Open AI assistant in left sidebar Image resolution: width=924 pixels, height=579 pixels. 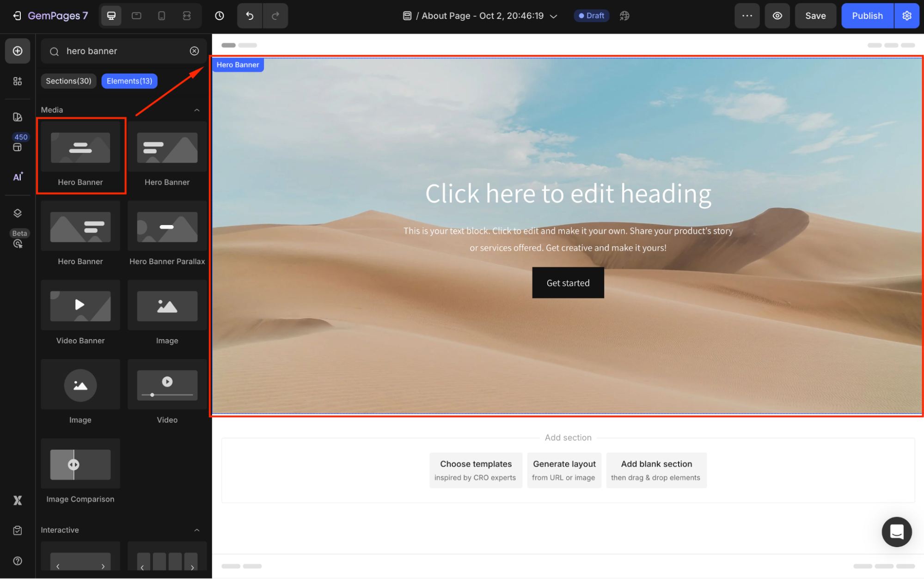pos(18,177)
